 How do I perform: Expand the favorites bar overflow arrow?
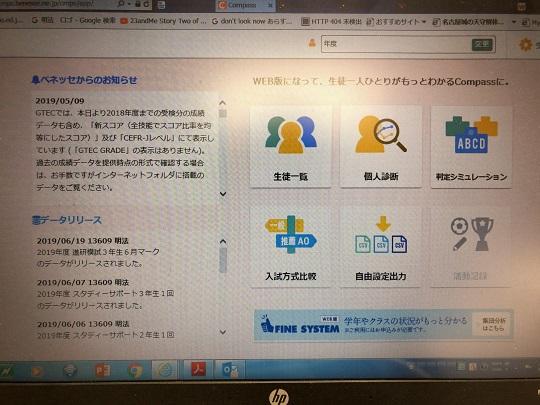514,22
